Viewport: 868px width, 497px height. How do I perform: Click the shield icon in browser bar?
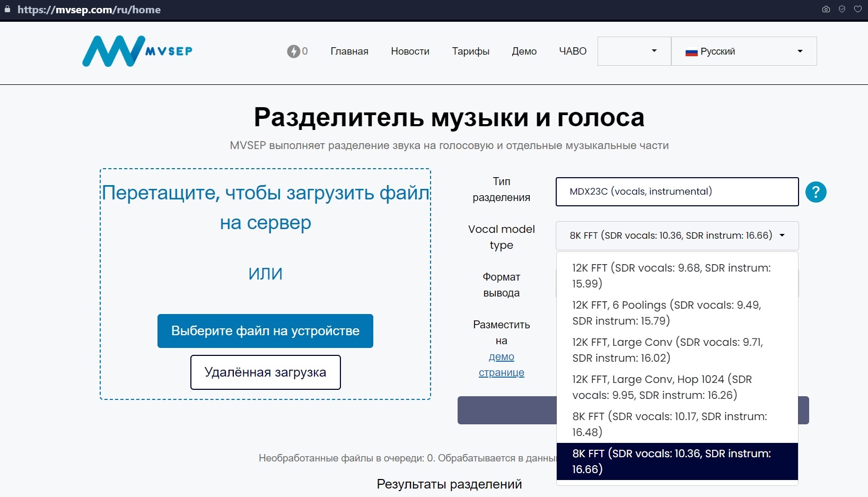pos(841,10)
